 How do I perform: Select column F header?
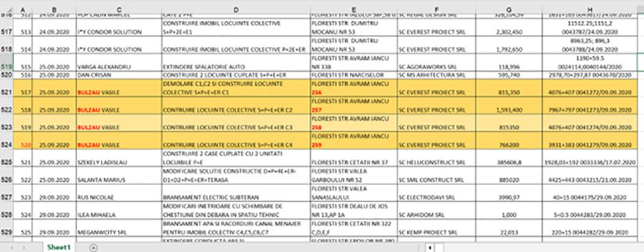[x=437, y=9]
